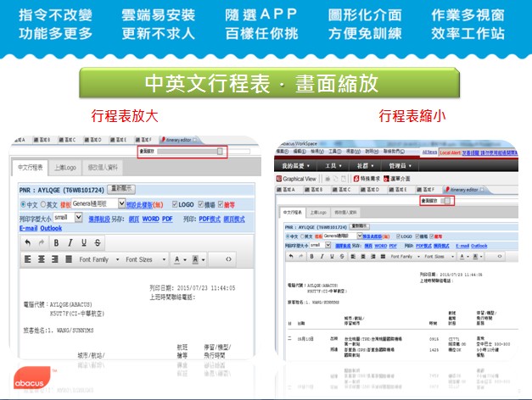The width and height of the screenshot is (532, 400).
Task: Click the Italic icon in the enlarged left editor
Action: coord(70,242)
